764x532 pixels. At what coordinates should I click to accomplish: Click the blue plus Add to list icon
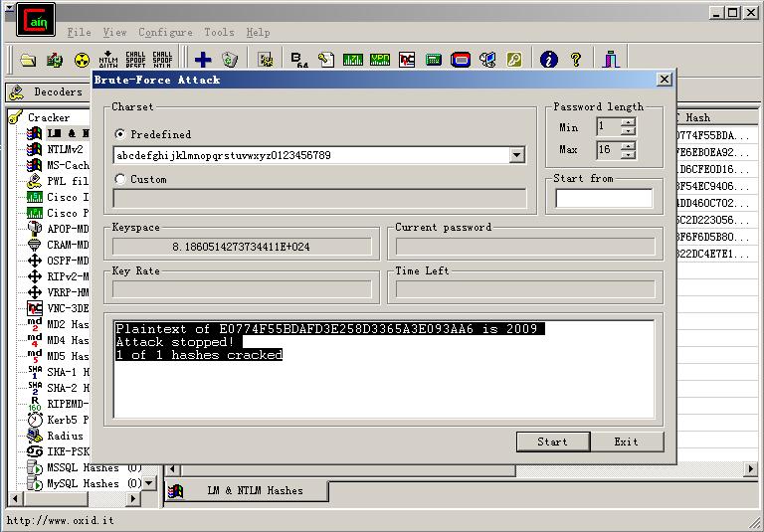203,60
